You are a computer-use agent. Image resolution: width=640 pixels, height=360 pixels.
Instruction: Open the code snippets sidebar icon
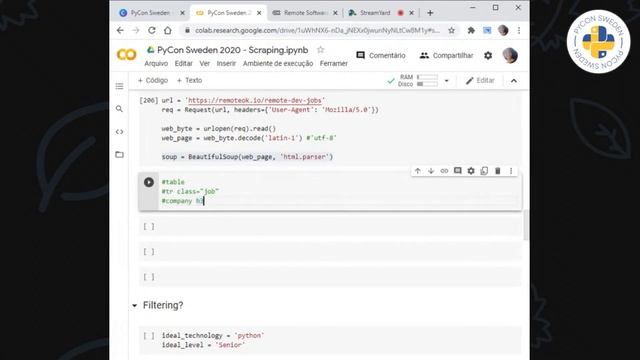[x=119, y=132]
